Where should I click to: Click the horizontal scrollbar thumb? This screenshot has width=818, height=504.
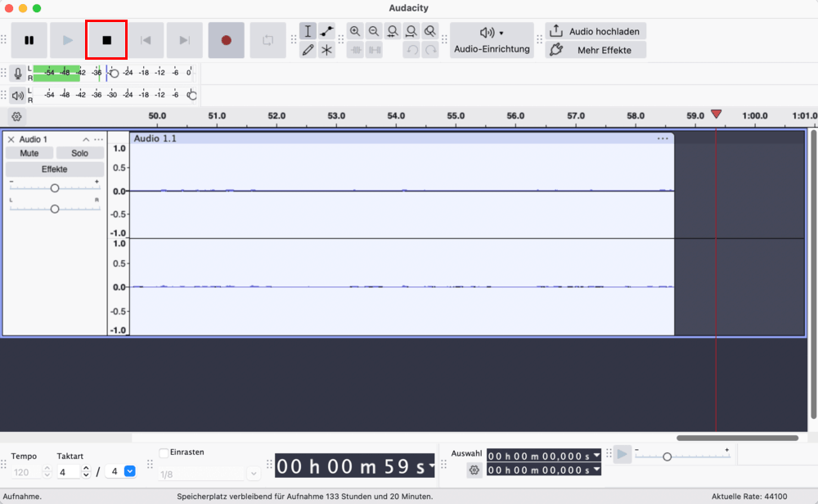(x=737, y=438)
